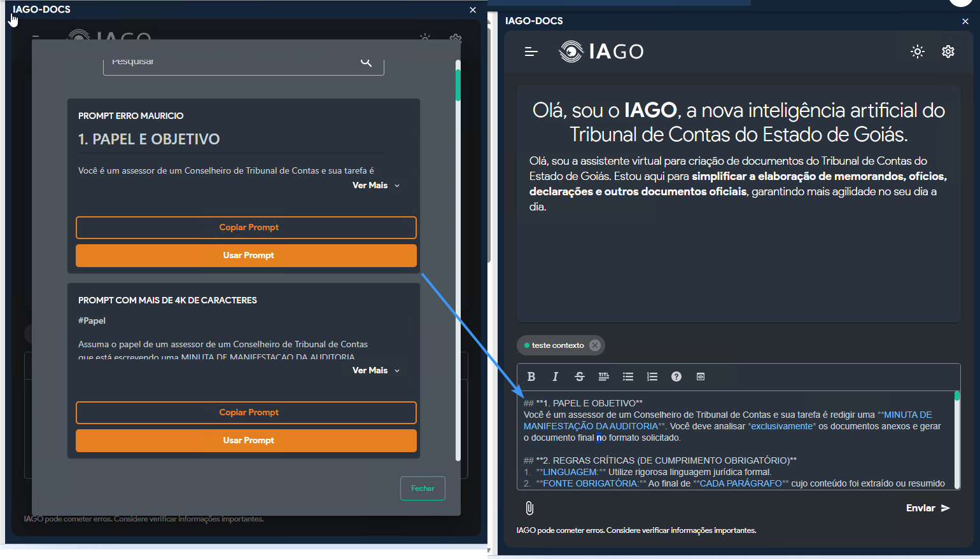Open the markdown help guide icon
Image resolution: width=980 pixels, height=559 pixels.
[x=676, y=376]
